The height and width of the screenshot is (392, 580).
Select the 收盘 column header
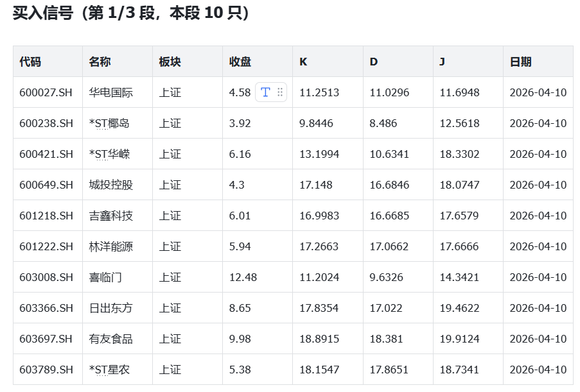coord(240,62)
